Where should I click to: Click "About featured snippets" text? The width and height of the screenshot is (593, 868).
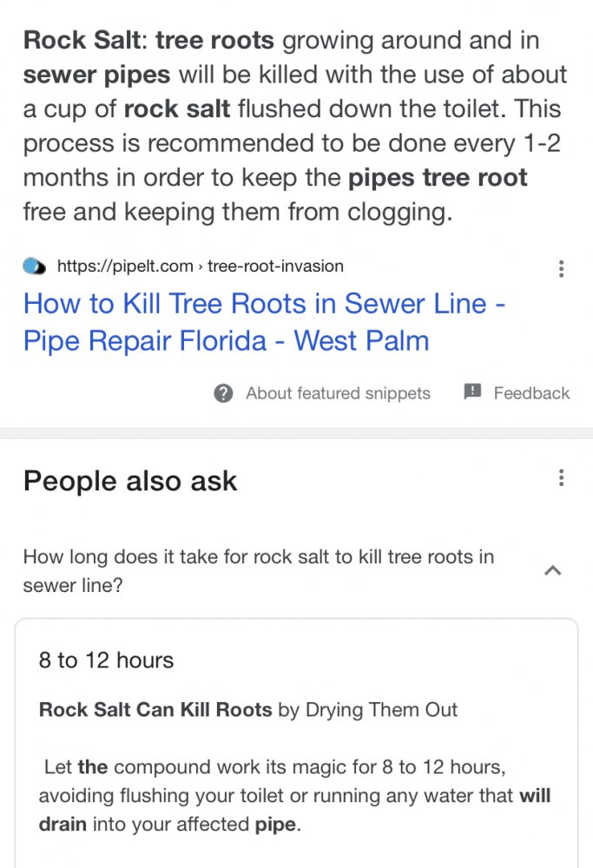pyautogui.click(x=338, y=393)
